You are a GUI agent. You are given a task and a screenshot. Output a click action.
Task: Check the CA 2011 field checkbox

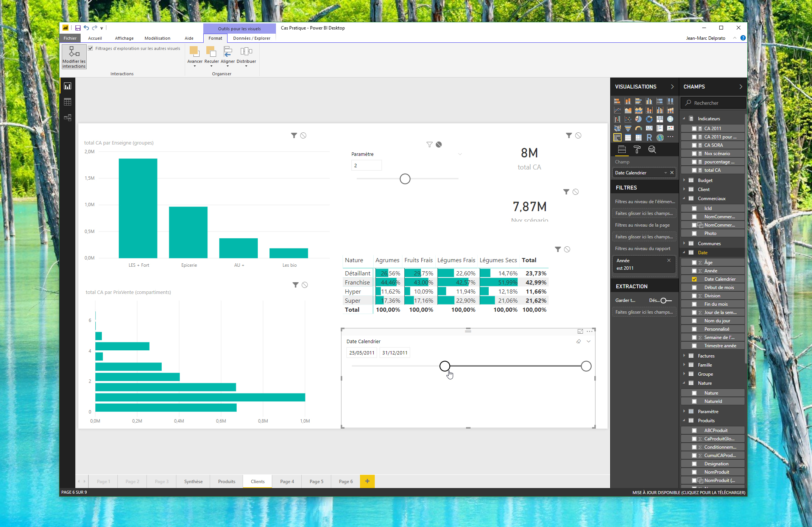[694, 129]
